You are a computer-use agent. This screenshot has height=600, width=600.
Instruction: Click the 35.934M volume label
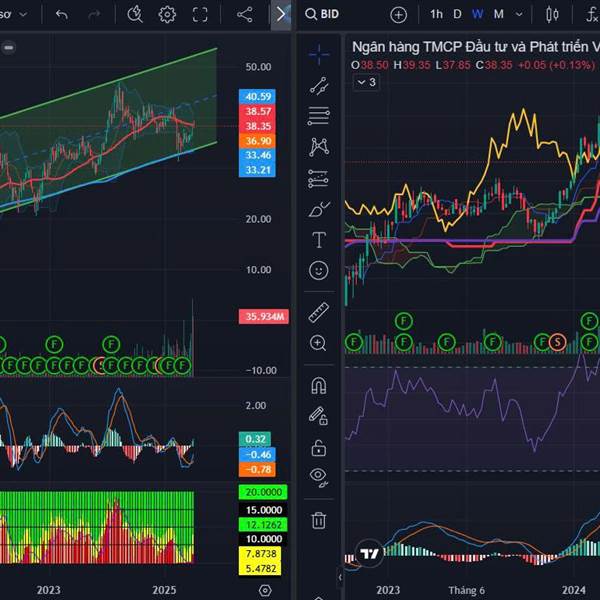click(264, 316)
